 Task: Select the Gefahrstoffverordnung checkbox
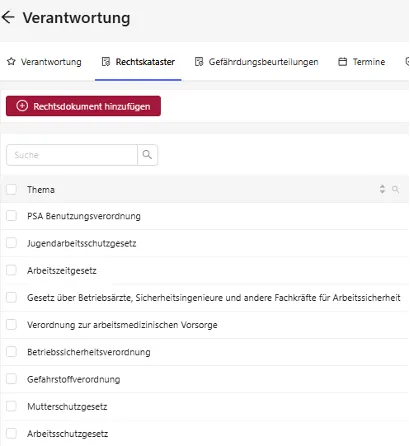(x=11, y=379)
